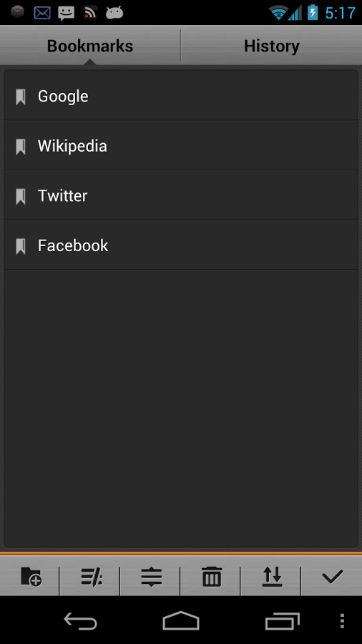Tap the add new folder icon
This screenshot has width=362, height=644.
[x=31, y=577]
